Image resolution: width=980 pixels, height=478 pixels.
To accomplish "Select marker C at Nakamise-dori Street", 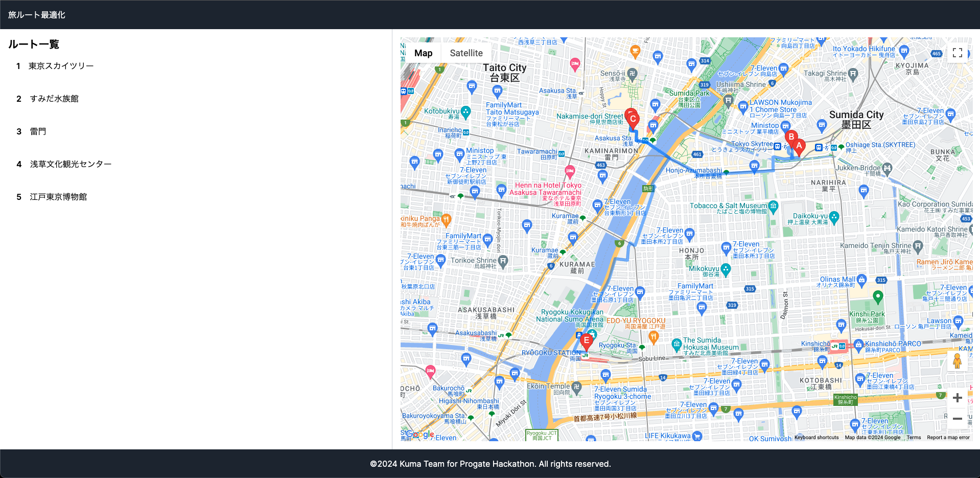I will (633, 120).
